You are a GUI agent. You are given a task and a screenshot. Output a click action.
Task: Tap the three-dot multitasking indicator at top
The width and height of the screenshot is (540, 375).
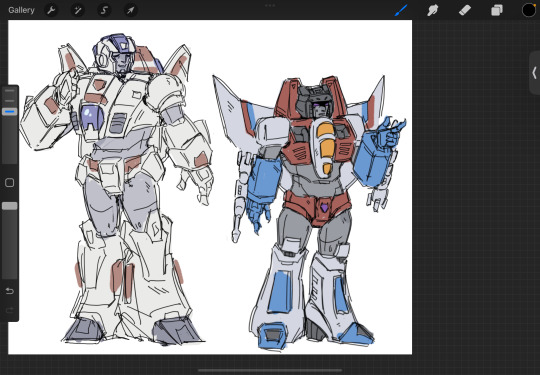point(270,6)
